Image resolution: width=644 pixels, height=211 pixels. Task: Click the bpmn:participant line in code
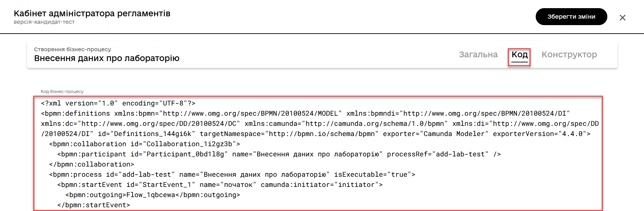pyautogui.click(x=279, y=154)
